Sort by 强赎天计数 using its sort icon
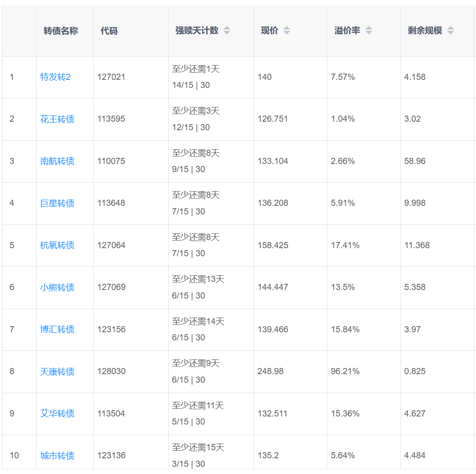Viewport: 476px width, 474px height. click(227, 31)
